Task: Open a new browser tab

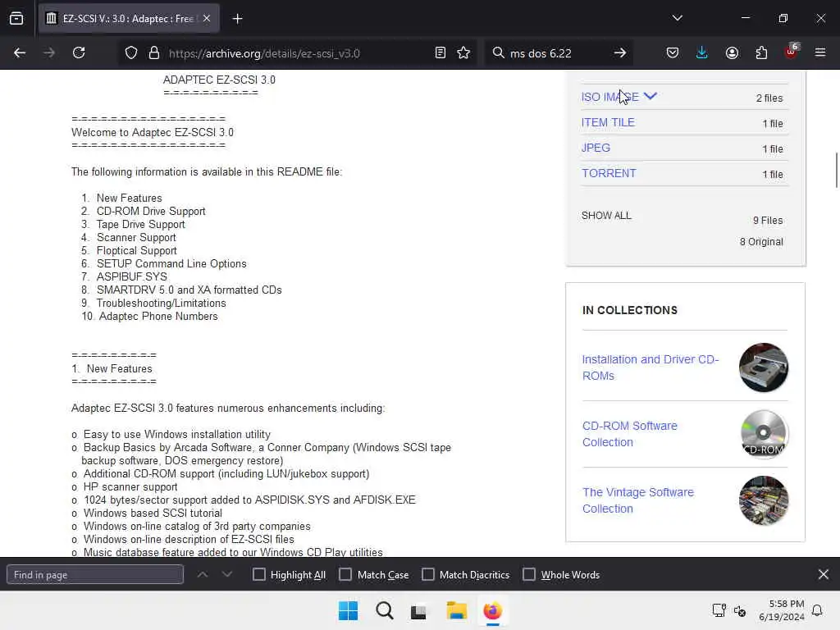Action: (x=237, y=19)
